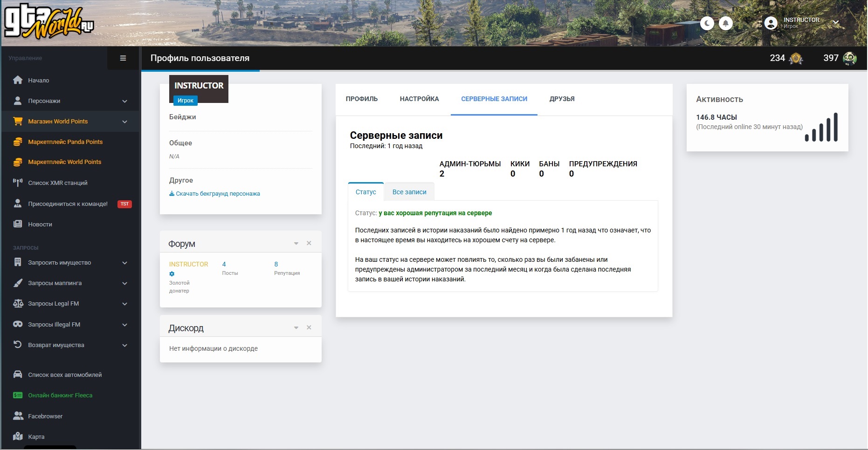Collapse the Форум panel arrow
868x450 pixels.
(x=296, y=244)
